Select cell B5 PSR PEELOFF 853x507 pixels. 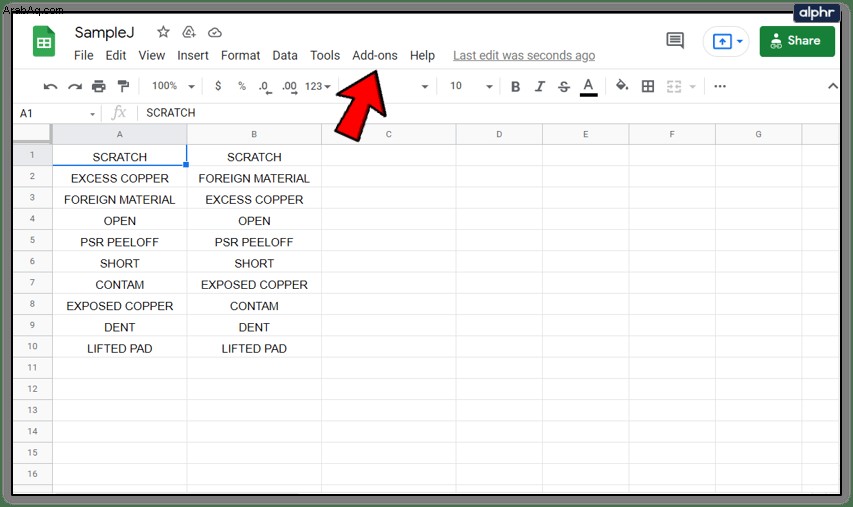[x=254, y=242]
